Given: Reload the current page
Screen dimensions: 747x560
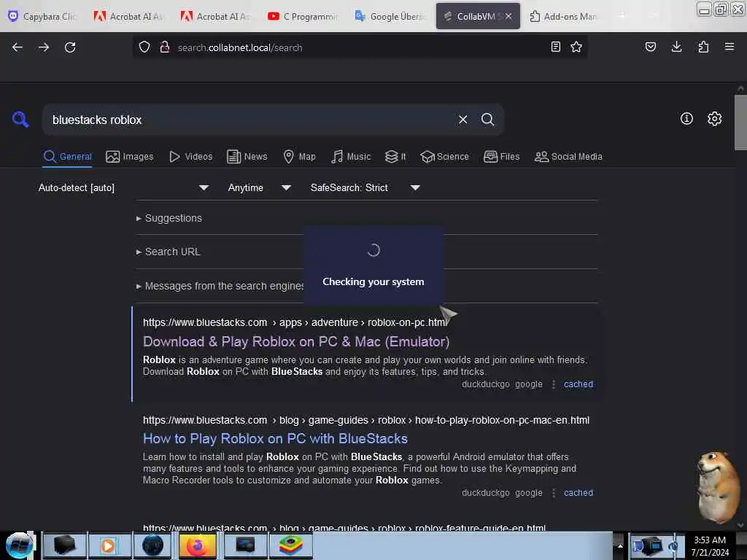Looking at the screenshot, I should (x=70, y=47).
